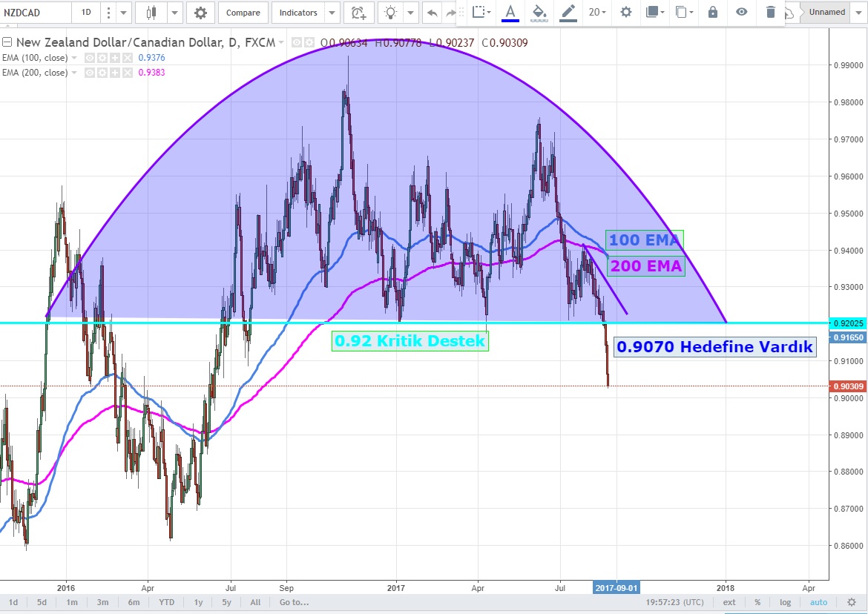
Task: Click the Go to... button
Action: 294,602
